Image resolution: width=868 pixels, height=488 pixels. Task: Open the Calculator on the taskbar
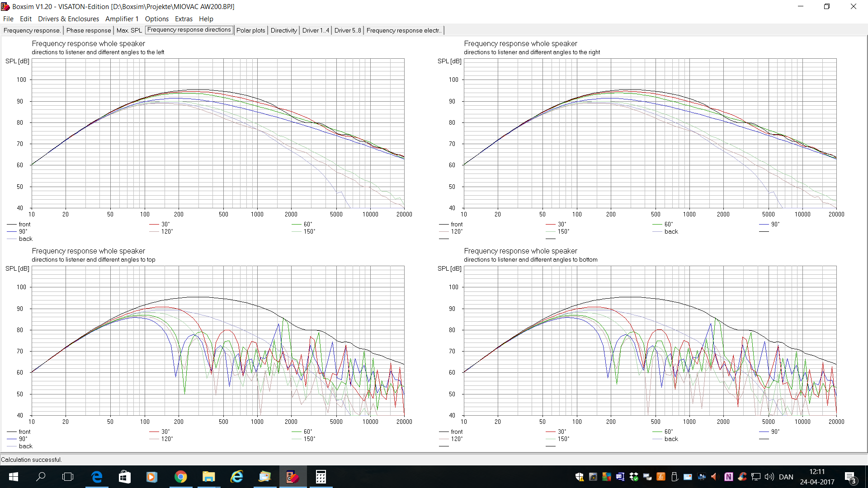coord(321,477)
